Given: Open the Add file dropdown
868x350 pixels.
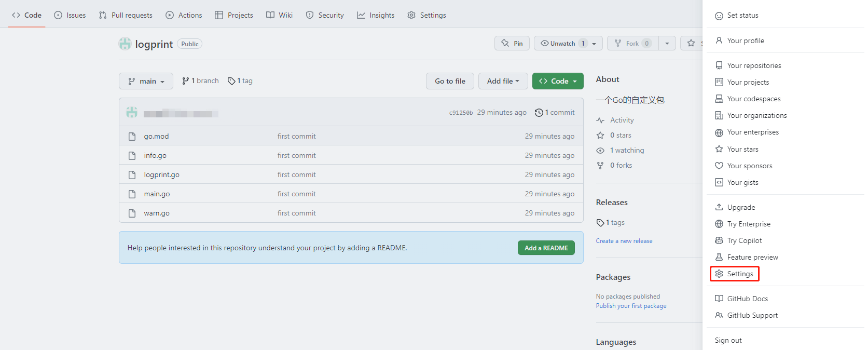Looking at the screenshot, I should (x=503, y=81).
